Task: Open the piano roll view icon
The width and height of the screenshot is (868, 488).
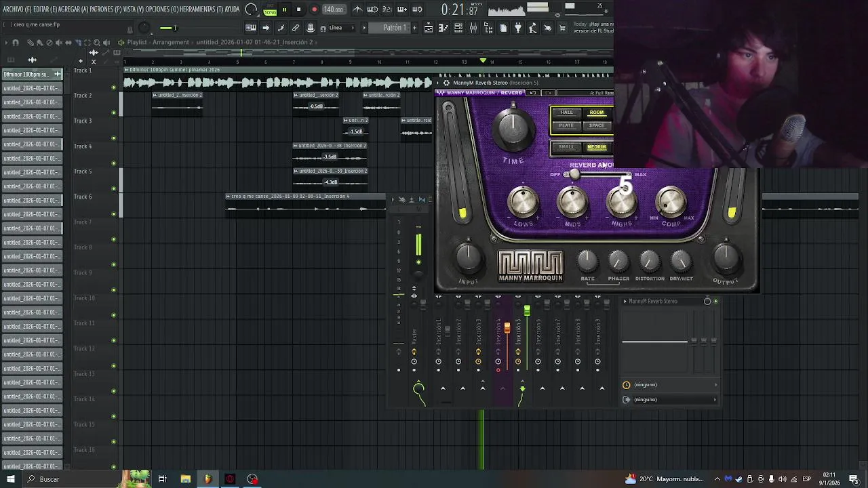Action: (x=250, y=28)
